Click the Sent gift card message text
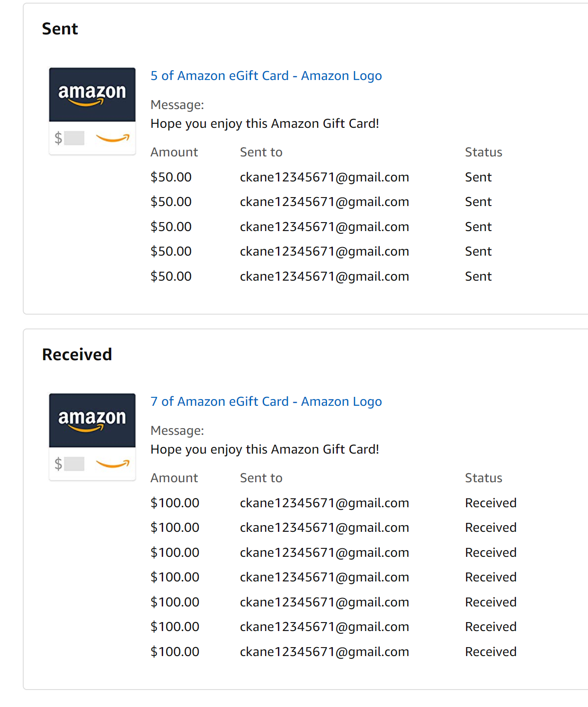Viewport: 588px width, 707px height. [x=265, y=124]
